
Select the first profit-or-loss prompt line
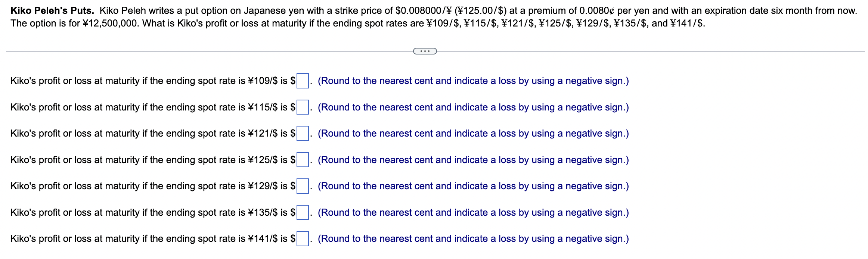click(149, 81)
